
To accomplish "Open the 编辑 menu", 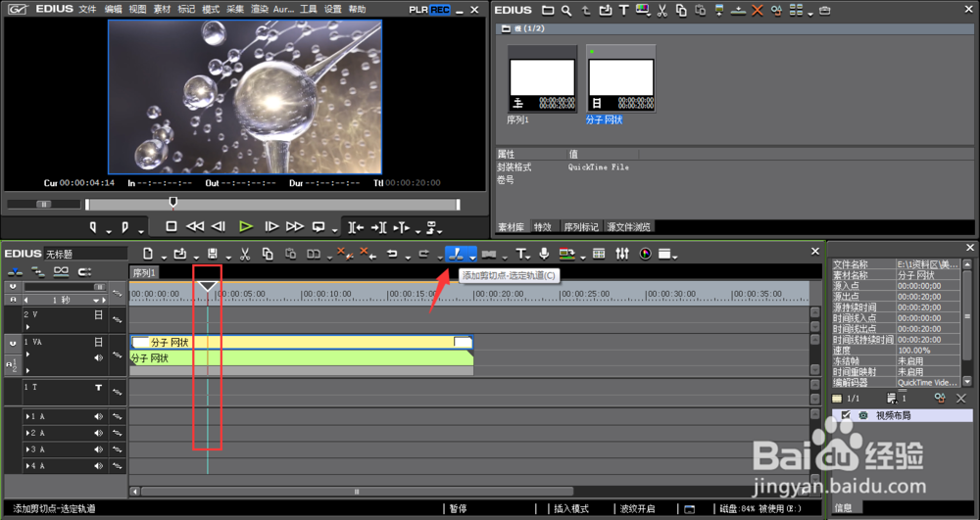I will coord(113,10).
